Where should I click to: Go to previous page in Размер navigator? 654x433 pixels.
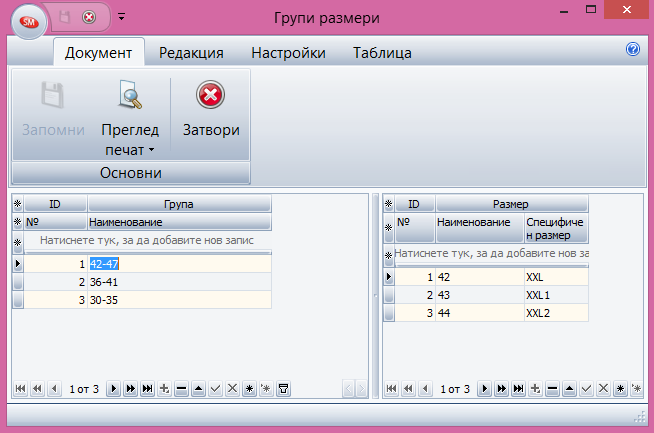408,389
